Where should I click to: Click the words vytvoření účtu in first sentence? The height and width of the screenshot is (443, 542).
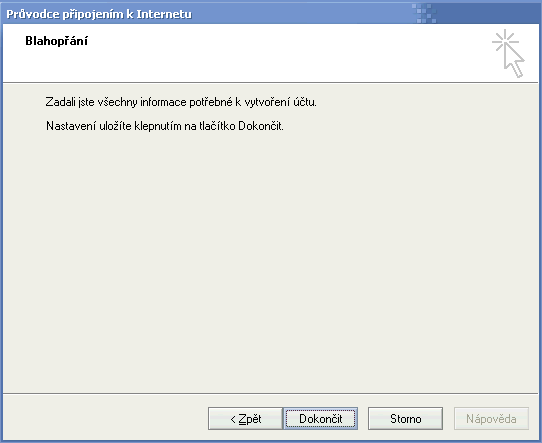(280, 102)
